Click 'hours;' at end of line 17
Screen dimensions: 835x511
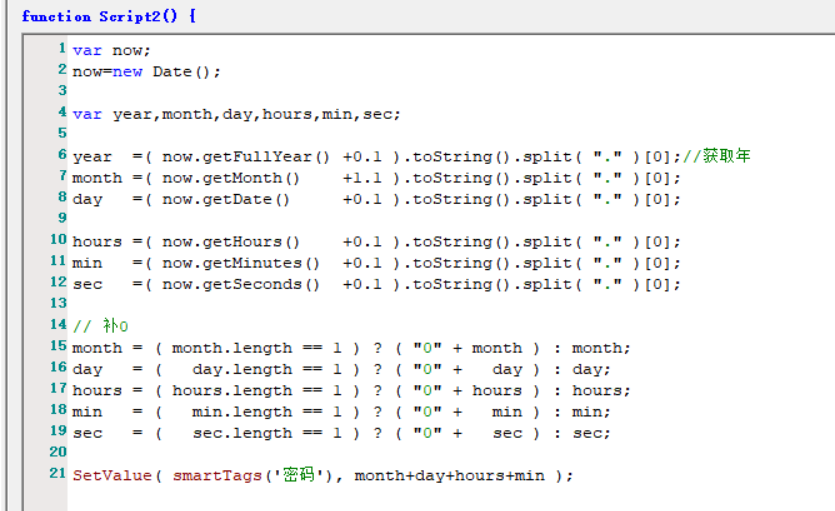point(601,391)
